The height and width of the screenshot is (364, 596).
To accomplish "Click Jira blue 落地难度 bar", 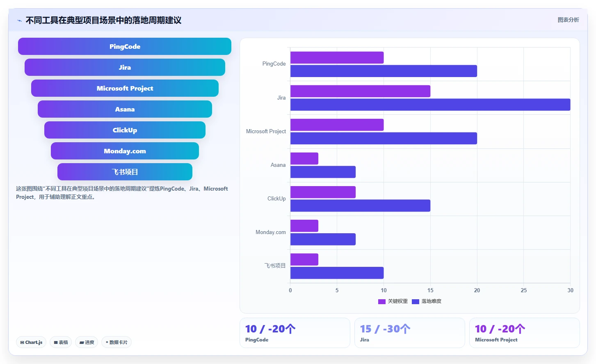I will pos(430,105).
